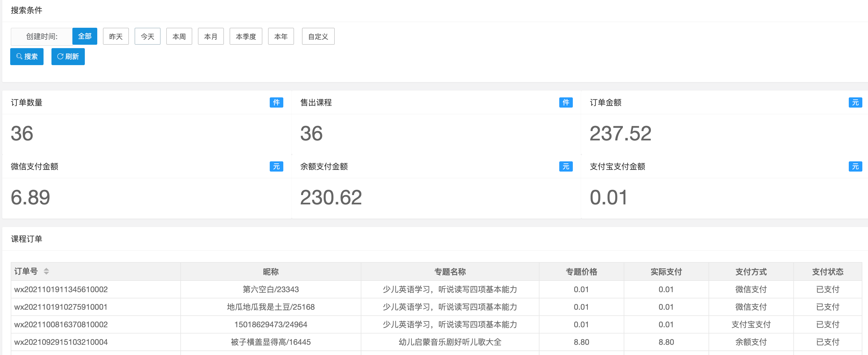The height and width of the screenshot is (355, 868).
Task: Click the 订单数量 value 36
Action: (22, 133)
